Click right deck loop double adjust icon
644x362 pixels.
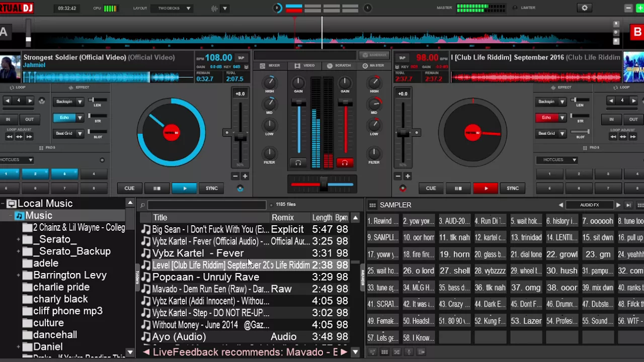tap(633, 136)
